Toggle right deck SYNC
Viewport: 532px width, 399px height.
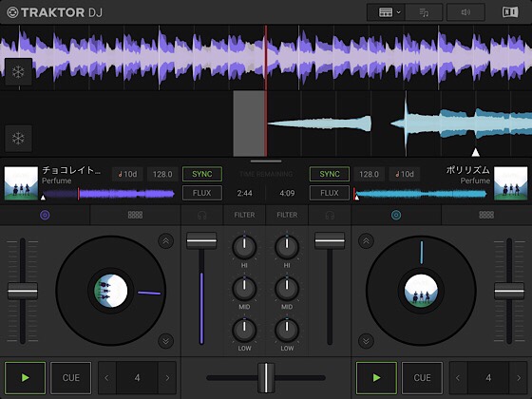pyautogui.click(x=330, y=174)
